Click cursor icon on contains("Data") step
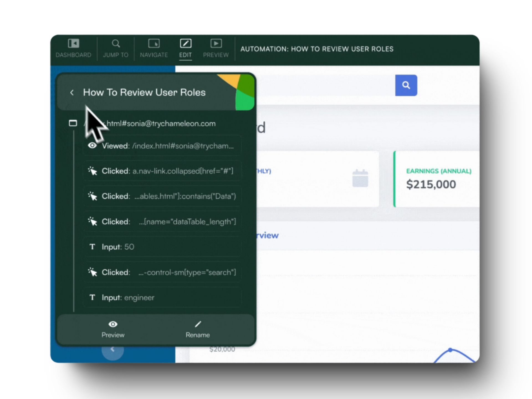Viewport: 532px width, 399px height. tap(92, 196)
